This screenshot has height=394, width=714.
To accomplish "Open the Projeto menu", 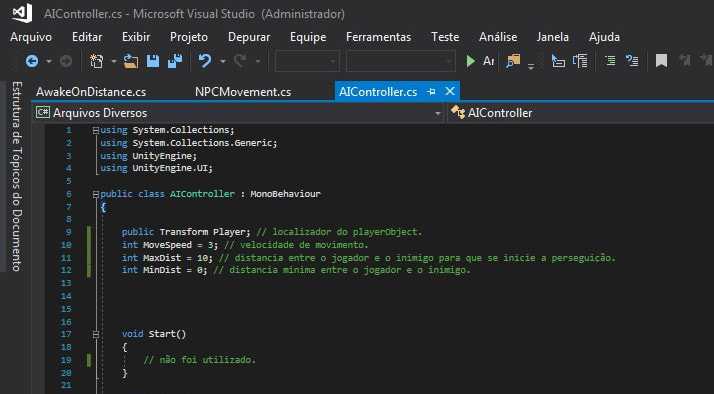I will 189,37.
